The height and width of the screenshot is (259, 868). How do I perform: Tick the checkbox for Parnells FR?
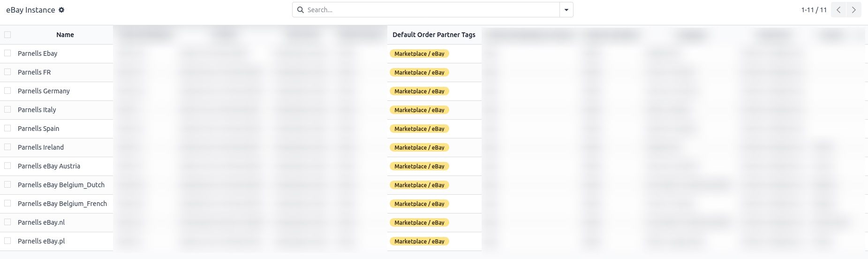click(x=8, y=72)
